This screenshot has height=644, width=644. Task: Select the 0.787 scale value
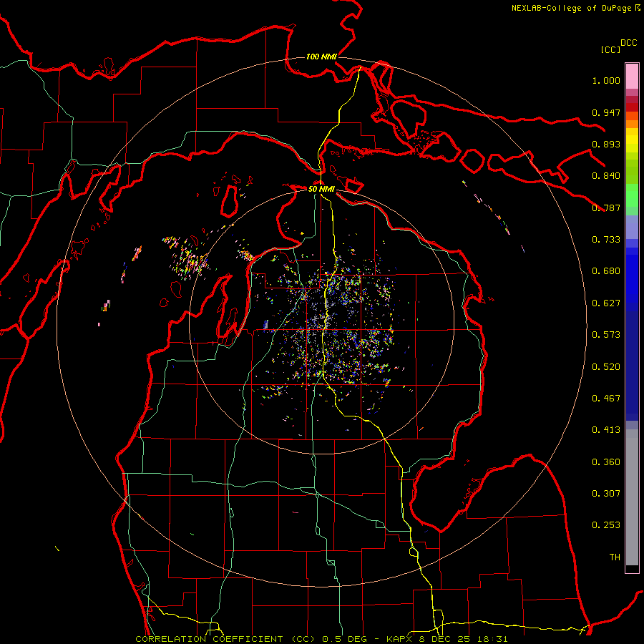(606, 208)
